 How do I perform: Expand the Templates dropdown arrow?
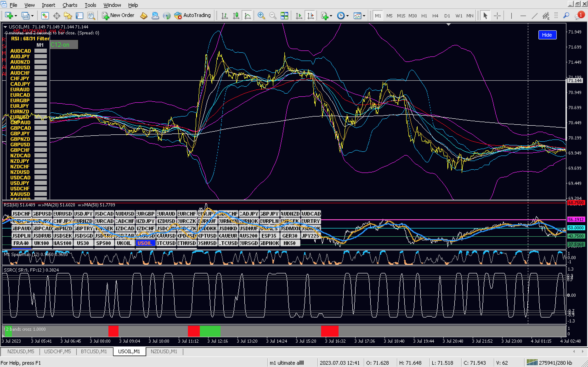tap(364, 16)
